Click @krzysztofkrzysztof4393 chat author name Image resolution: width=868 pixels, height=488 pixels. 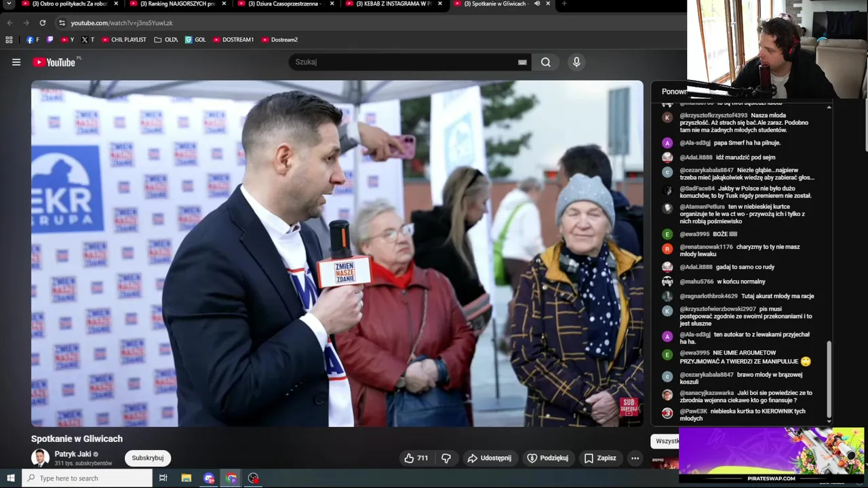tap(713, 115)
